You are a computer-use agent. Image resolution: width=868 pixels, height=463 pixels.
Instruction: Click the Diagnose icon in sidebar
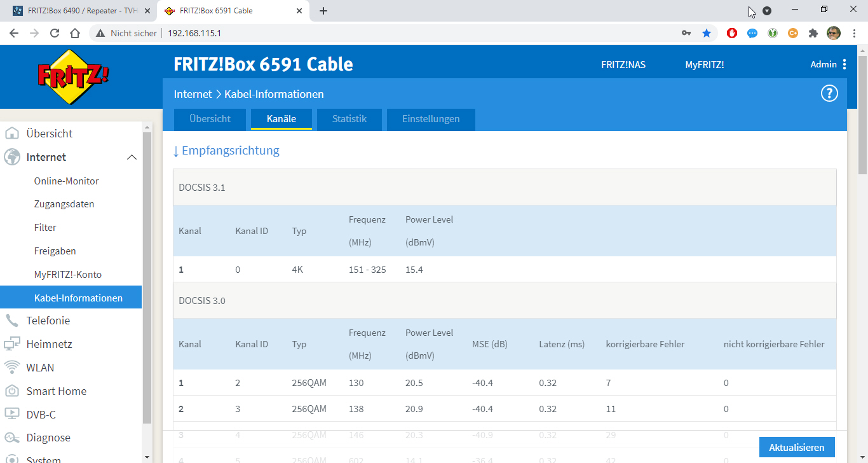point(12,438)
